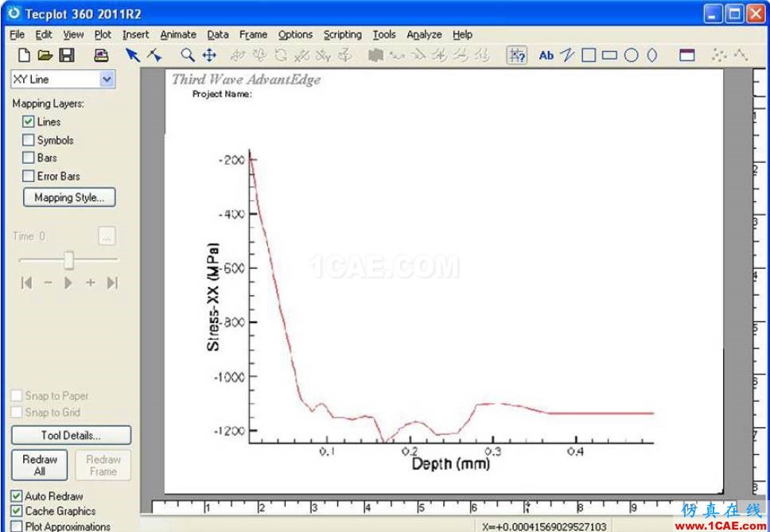
Task: Enable the Bars mapping layer
Action: coord(29,157)
